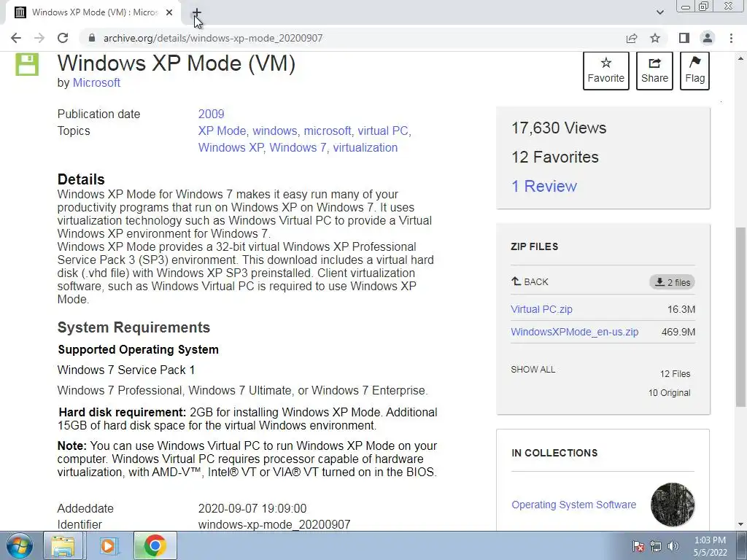Click the 10 Original count
This screenshot has height=560, width=747.
670,393
